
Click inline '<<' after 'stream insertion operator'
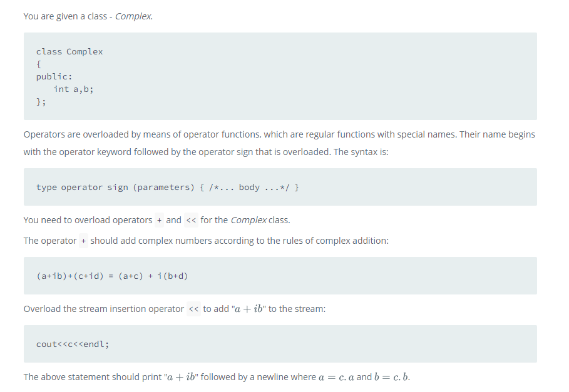tap(193, 309)
